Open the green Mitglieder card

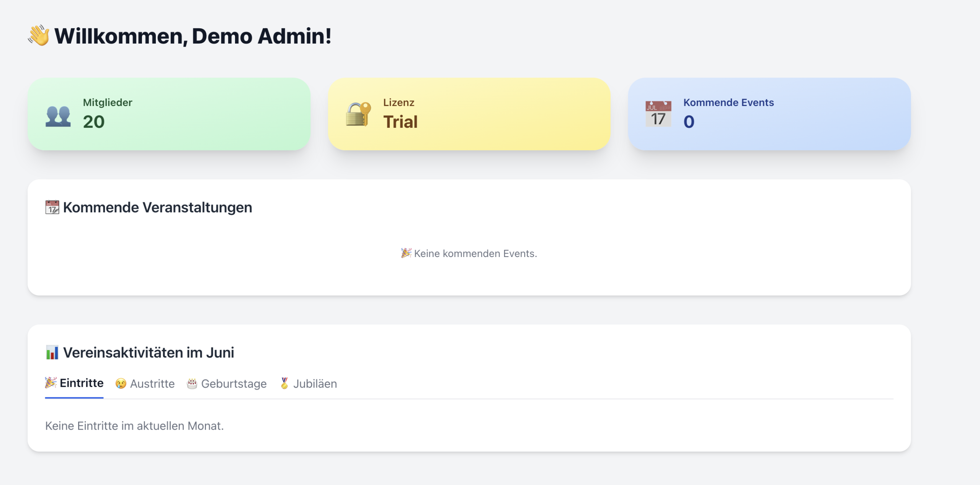pos(169,114)
